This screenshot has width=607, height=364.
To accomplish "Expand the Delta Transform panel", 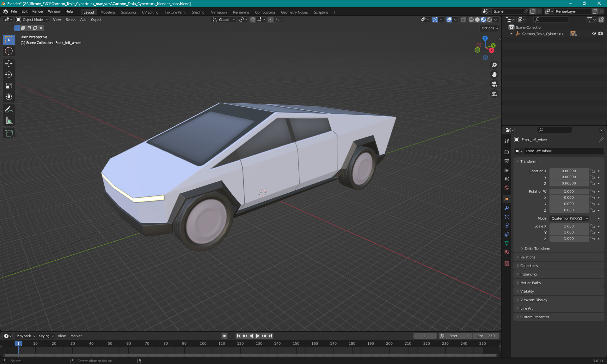I will 537,249.
